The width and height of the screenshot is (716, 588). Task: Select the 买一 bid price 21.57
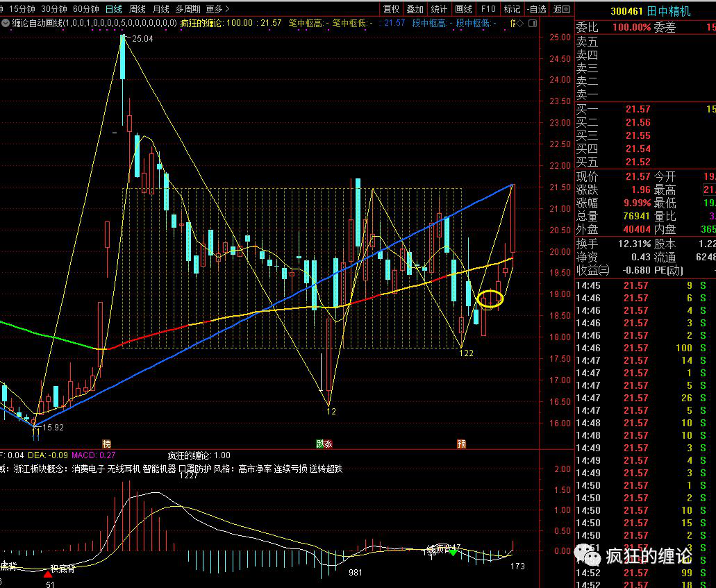click(x=638, y=109)
